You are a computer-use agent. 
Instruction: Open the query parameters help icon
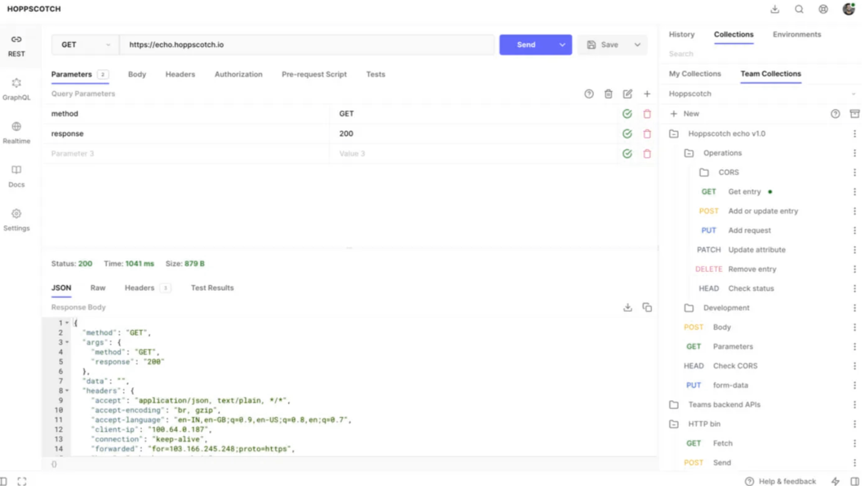pyautogui.click(x=589, y=94)
